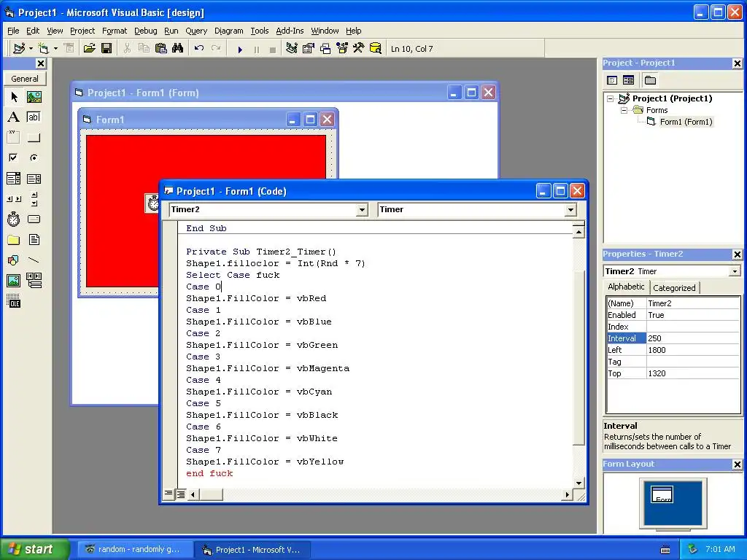This screenshot has width=747, height=560.
Task: Open the Toolbox with hammer-wrench icon
Action: point(359,49)
